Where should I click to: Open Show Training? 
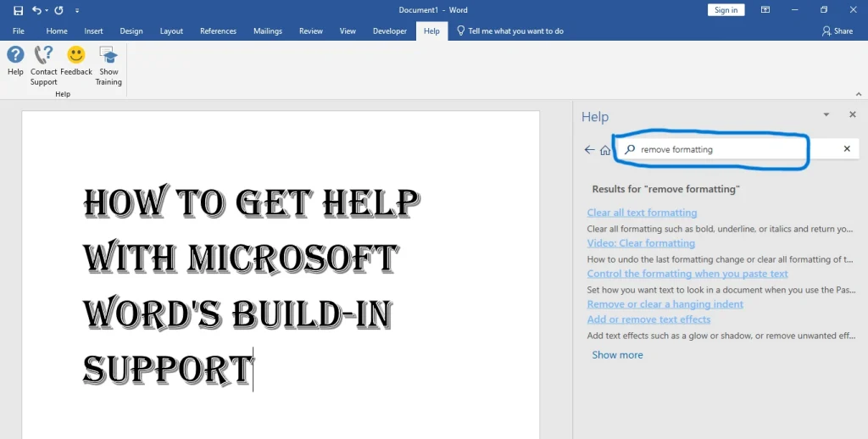click(108, 66)
